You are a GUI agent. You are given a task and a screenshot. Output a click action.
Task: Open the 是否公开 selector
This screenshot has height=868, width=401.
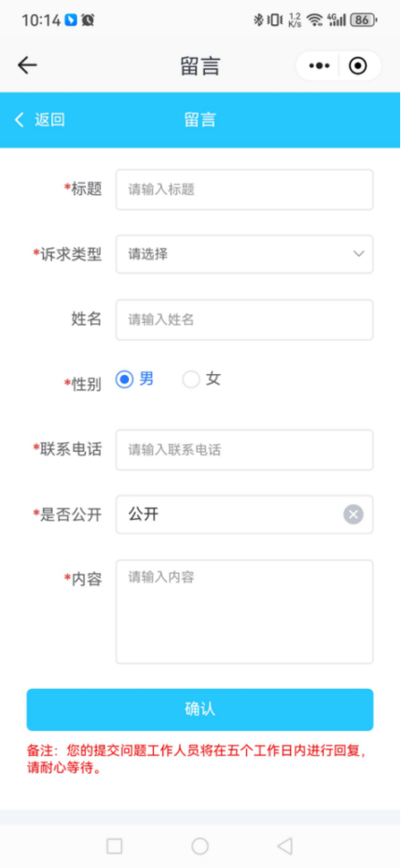point(244,514)
